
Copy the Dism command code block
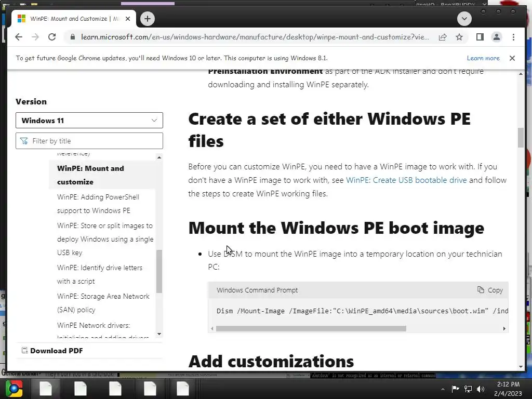490,290
